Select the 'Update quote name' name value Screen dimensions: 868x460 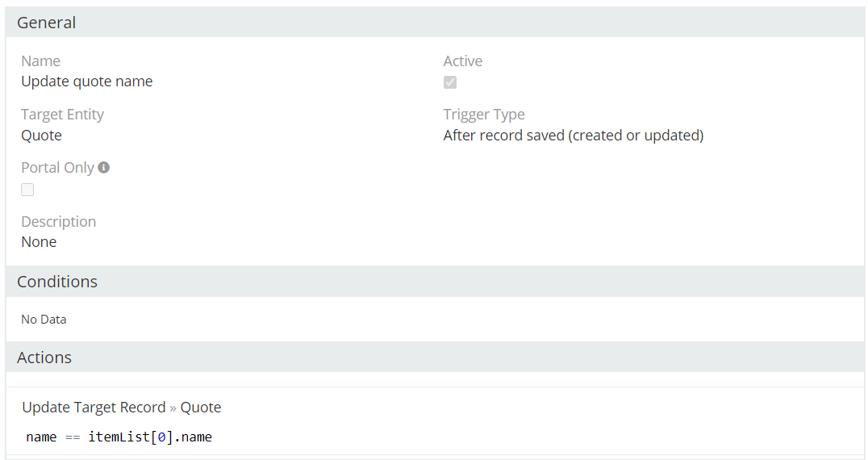(86, 82)
